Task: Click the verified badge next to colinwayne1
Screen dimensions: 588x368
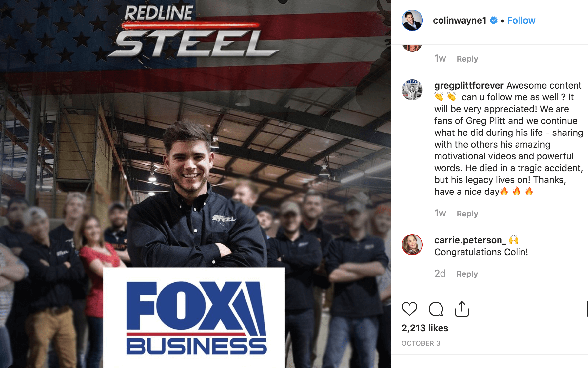Action: tap(494, 21)
